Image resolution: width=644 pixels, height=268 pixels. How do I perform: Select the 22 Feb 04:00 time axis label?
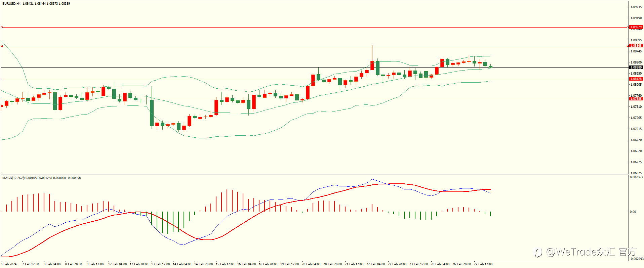[x=375, y=264]
